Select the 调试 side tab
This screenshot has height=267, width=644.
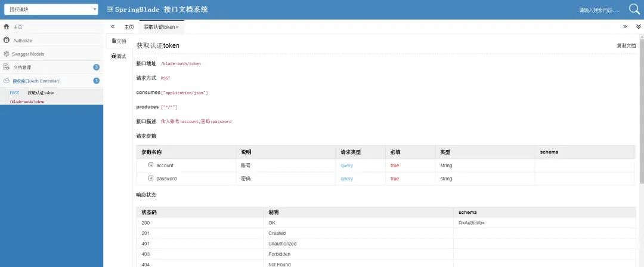coord(119,56)
